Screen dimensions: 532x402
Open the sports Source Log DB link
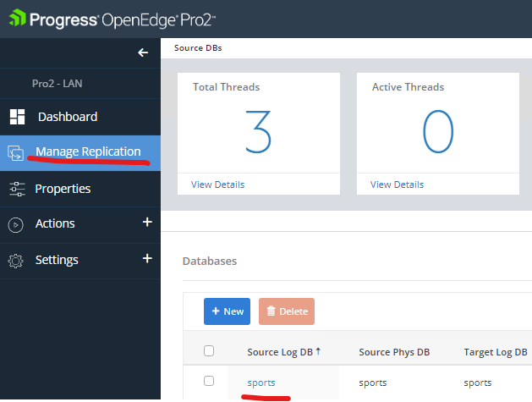click(261, 383)
